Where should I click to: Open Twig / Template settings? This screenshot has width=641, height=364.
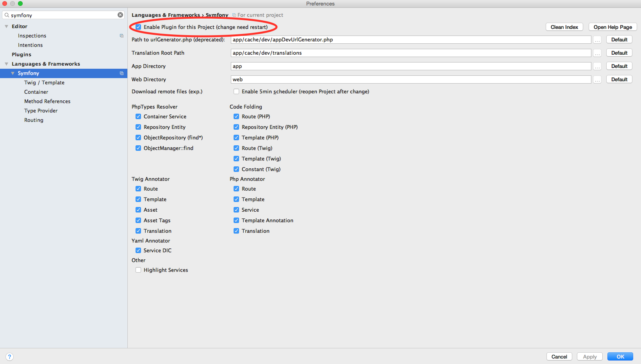pos(44,82)
